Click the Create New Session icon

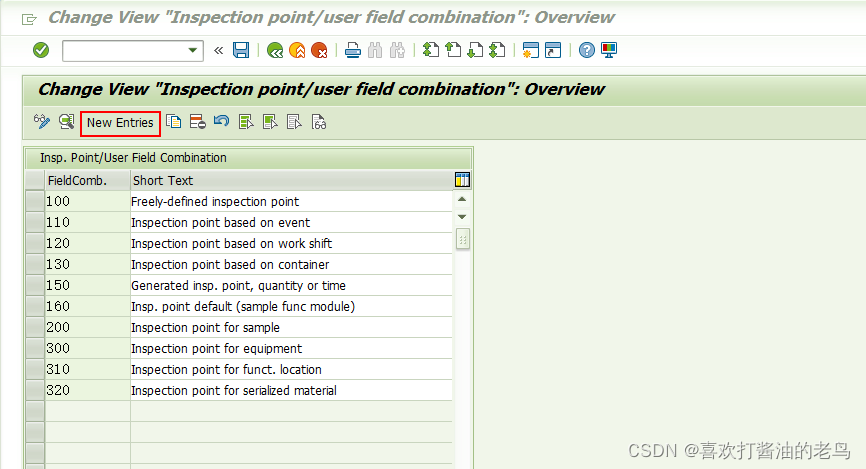tap(531, 50)
